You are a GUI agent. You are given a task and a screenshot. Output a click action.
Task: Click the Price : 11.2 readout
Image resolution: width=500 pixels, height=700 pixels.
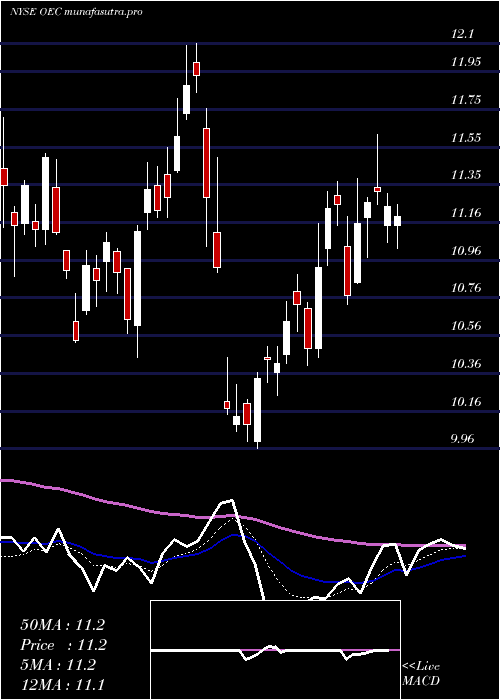pos(63,645)
